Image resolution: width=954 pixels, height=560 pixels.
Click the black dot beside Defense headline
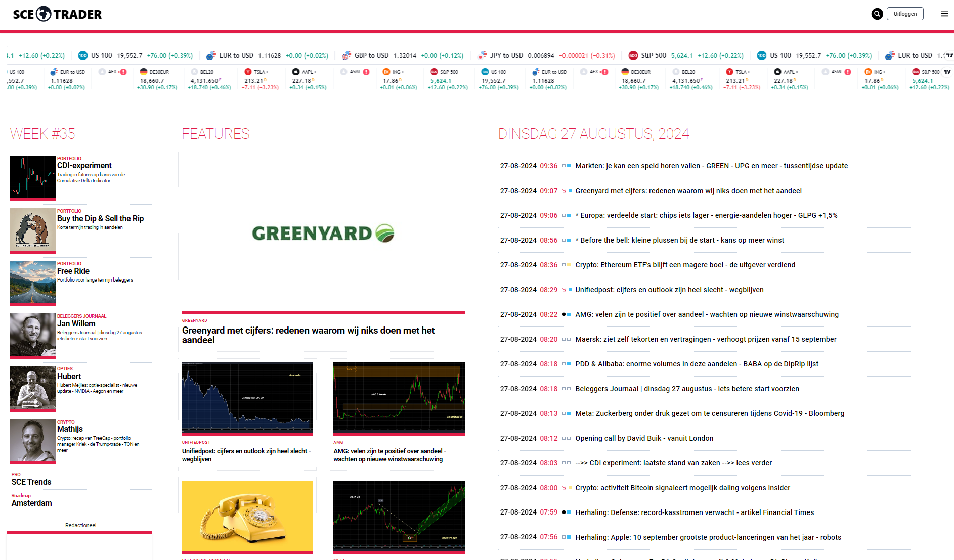coord(564,512)
